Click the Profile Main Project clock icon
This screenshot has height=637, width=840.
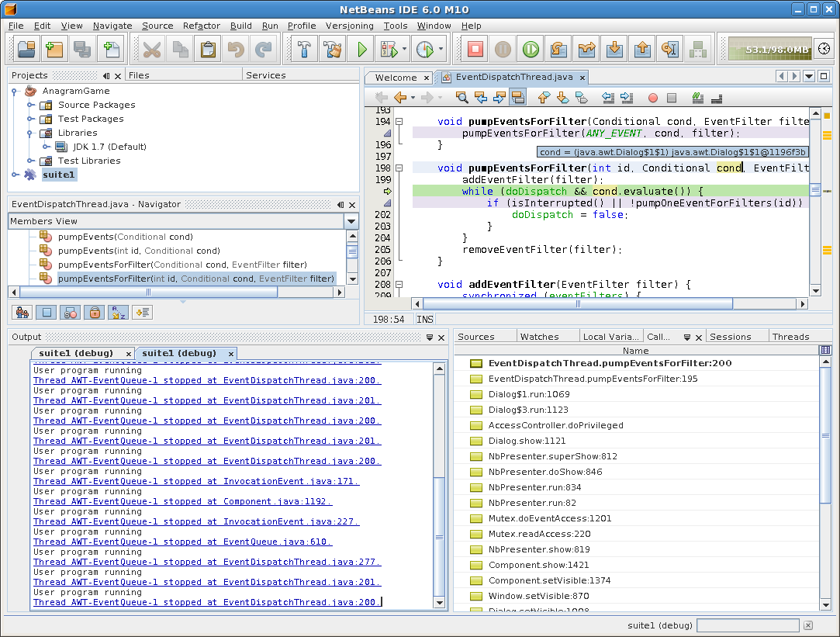coord(425,50)
